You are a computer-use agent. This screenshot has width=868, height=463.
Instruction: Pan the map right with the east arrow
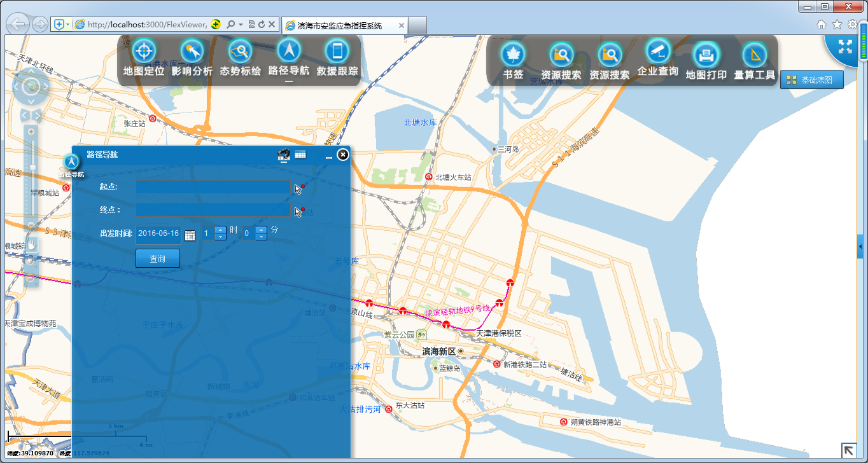(x=45, y=86)
